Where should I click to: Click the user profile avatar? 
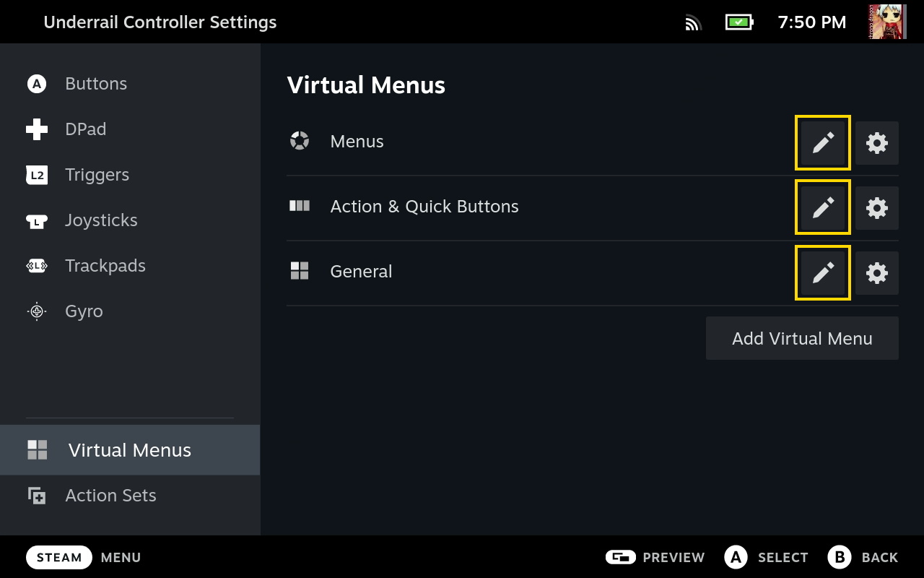click(x=887, y=22)
